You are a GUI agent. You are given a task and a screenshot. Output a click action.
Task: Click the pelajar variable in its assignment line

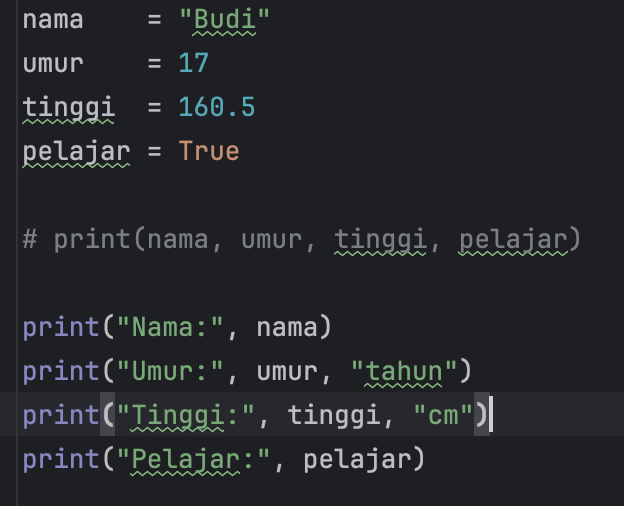point(76,151)
